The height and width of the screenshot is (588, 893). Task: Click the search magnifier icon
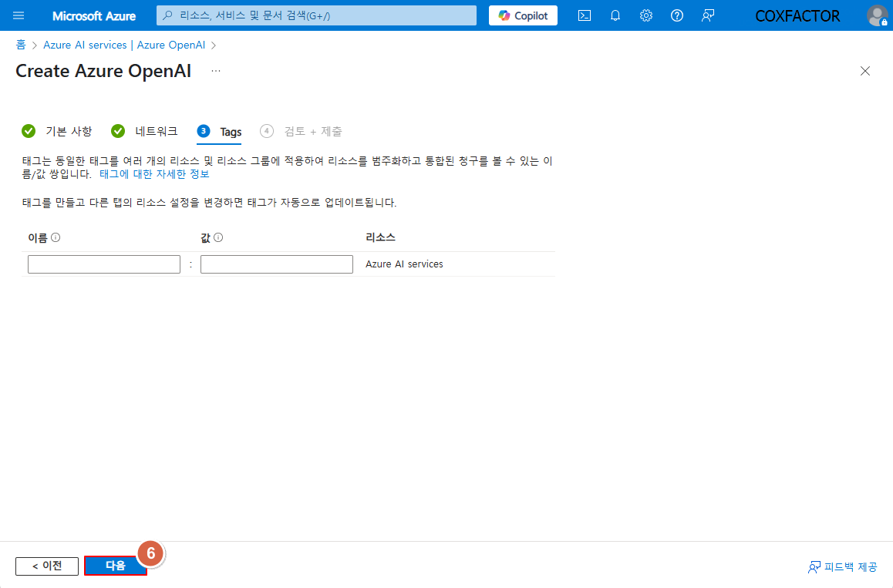[x=167, y=15]
